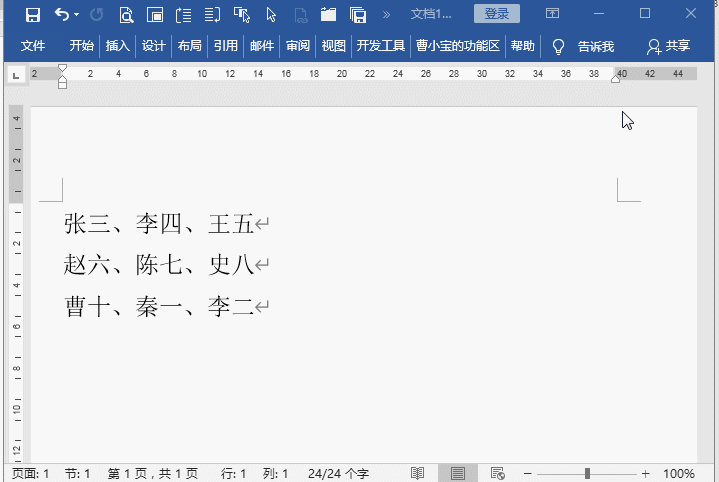
Task: Open the 帮助 ribbon tab
Action: 523,46
